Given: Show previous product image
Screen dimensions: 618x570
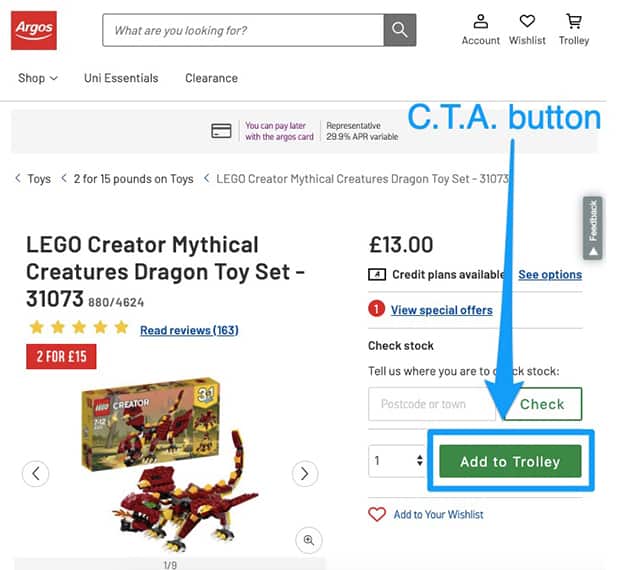Looking at the screenshot, I should tap(35, 473).
